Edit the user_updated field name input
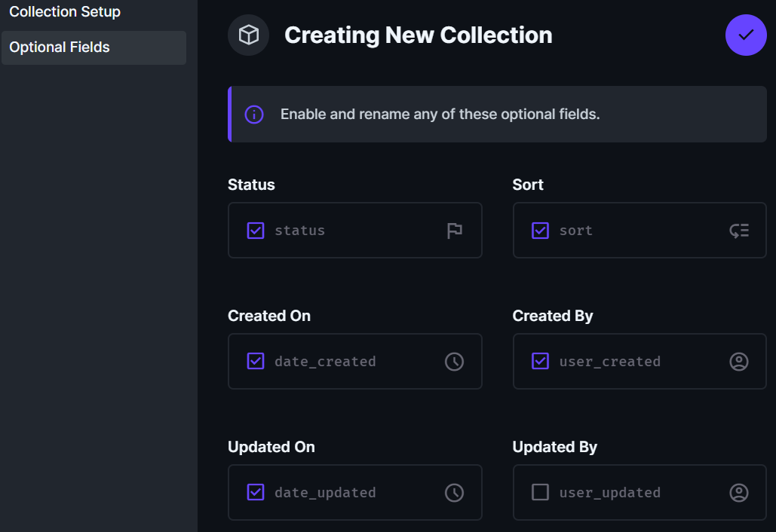 [x=633, y=493]
